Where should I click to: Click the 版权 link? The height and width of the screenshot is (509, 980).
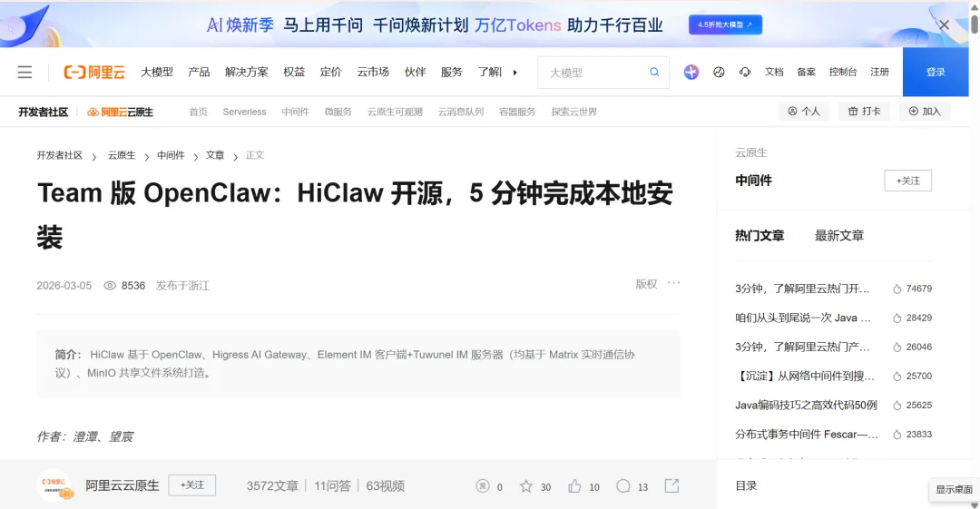646,284
